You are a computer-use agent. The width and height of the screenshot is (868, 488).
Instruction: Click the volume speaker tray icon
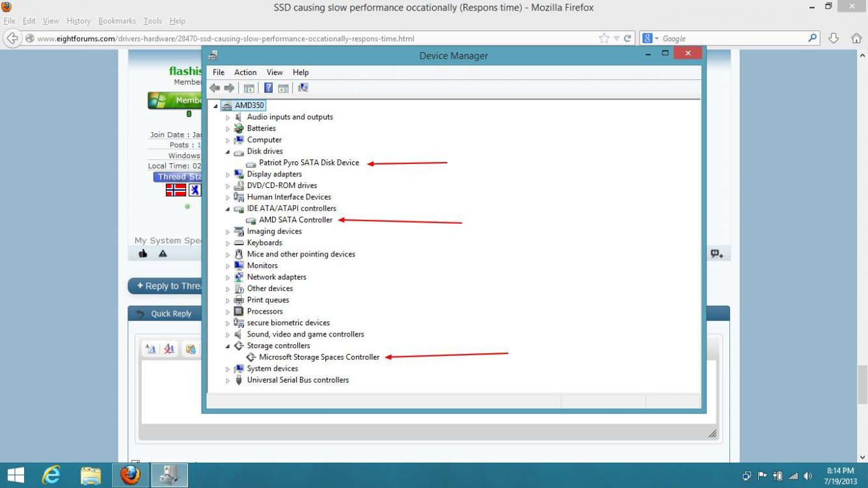pos(808,476)
